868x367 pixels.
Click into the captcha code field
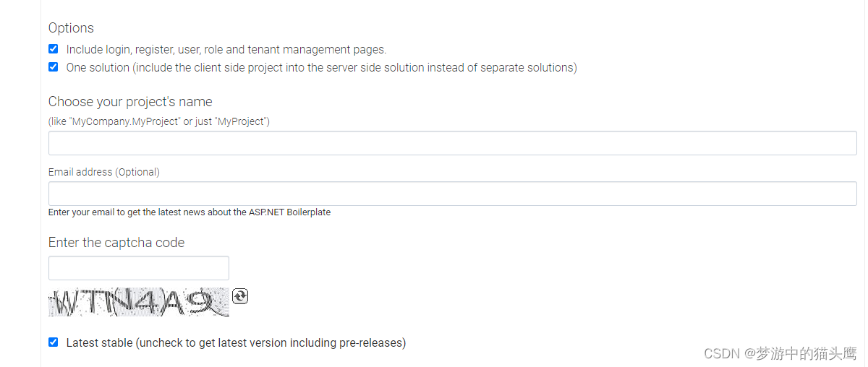pyautogui.click(x=139, y=268)
